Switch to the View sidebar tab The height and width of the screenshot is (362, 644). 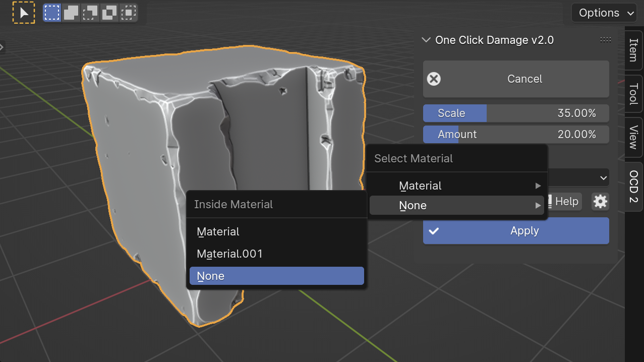(633, 138)
